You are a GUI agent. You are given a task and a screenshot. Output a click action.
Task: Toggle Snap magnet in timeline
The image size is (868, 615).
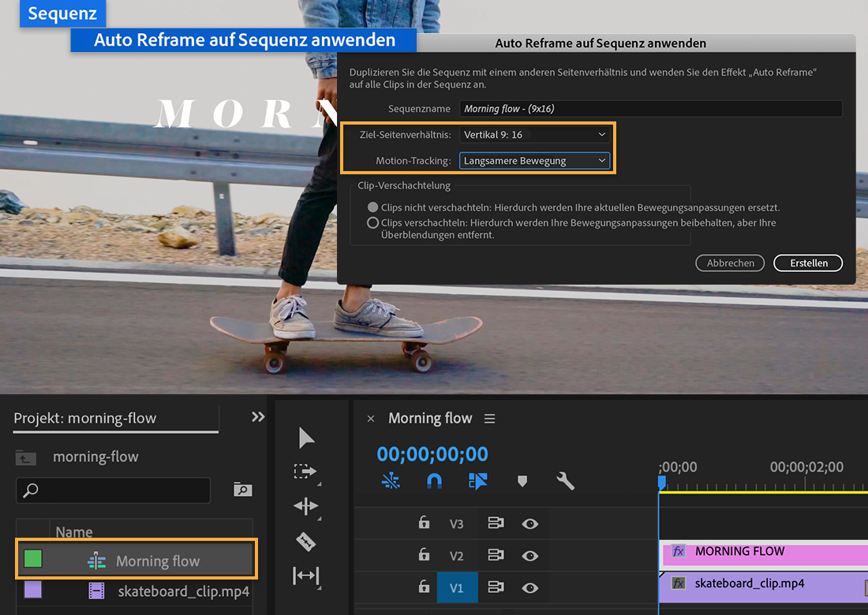pyautogui.click(x=434, y=481)
